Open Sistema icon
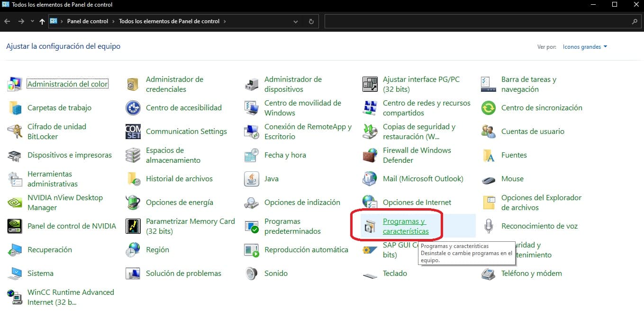Viewport: 644px width, 318px height. pos(15,274)
